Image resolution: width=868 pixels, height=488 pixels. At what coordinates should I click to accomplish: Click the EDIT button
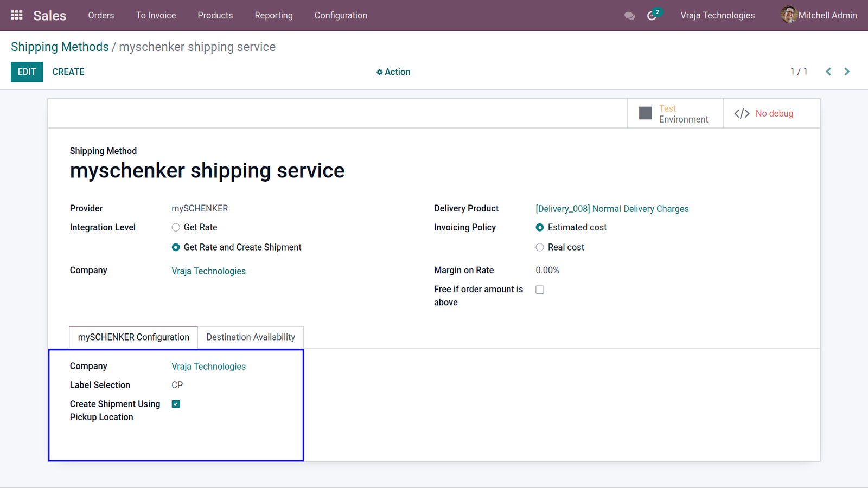pyautogui.click(x=27, y=72)
